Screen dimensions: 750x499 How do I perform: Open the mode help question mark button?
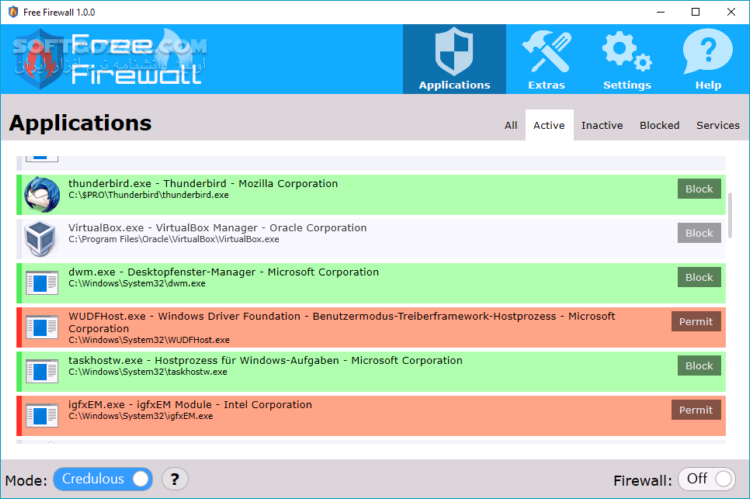[175, 479]
